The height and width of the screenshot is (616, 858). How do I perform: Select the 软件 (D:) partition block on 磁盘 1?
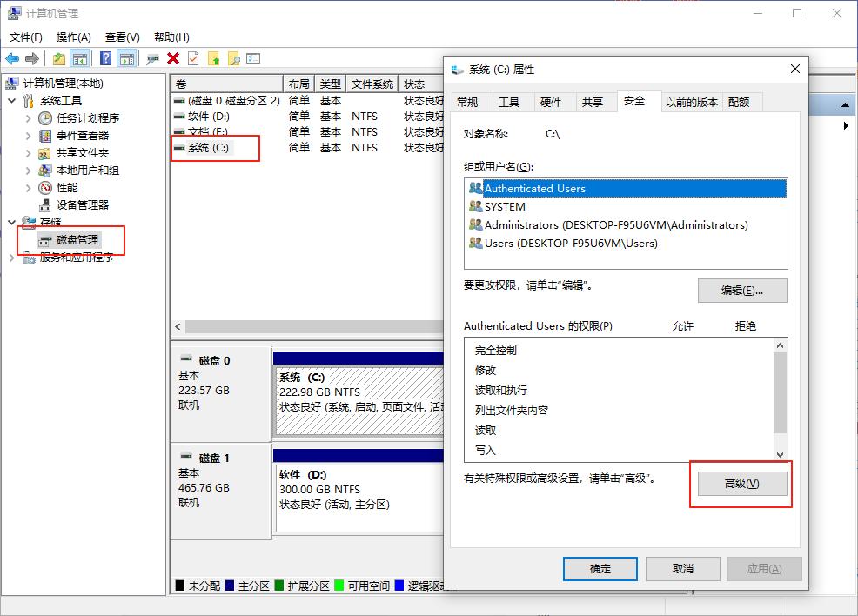pyautogui.click(x=359, y=498)
